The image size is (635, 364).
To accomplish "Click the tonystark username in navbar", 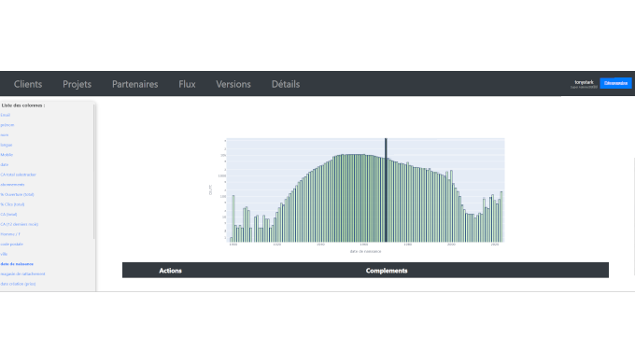I will click(x=584, y=82).
